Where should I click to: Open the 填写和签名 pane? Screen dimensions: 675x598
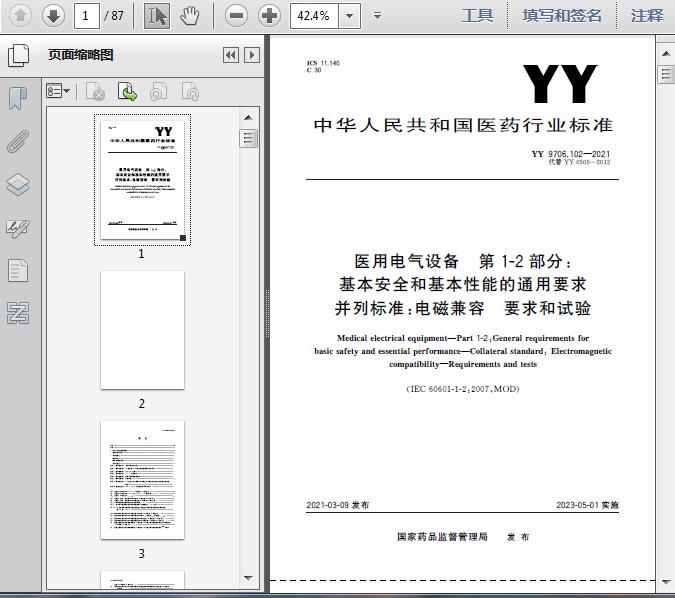563,15
